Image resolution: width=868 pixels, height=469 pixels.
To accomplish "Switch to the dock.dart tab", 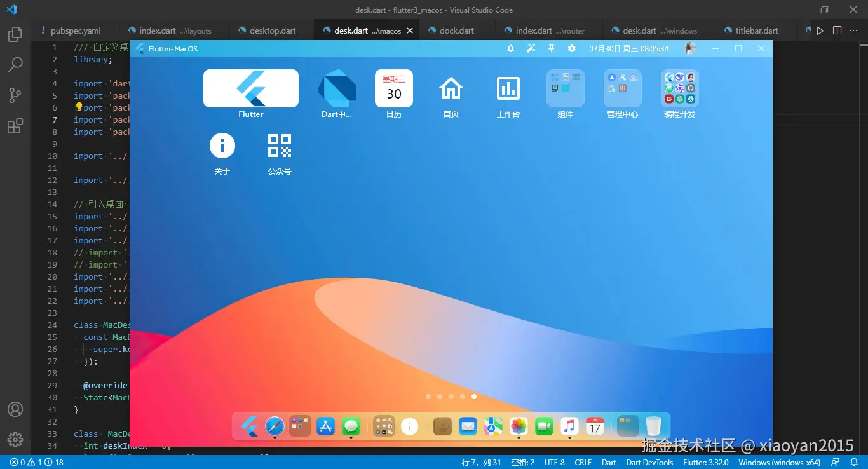I will click(x=456, y=31).
